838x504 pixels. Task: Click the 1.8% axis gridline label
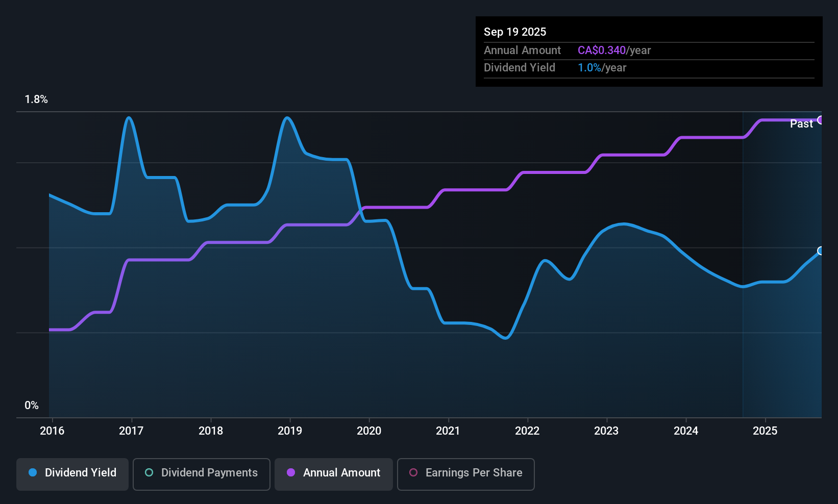coord(36,99)
